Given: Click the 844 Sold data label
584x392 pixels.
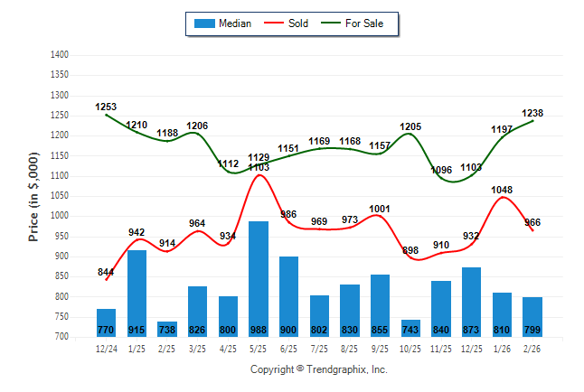Looking at the screenshot, I should (107, 273).
